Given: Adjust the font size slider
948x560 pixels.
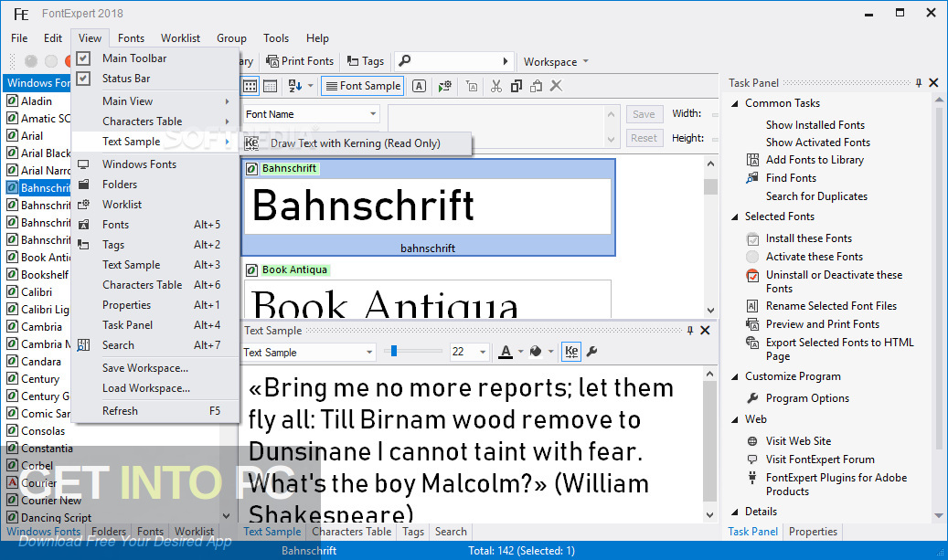Looking at the screenshot, I should (x=394, y=351).
